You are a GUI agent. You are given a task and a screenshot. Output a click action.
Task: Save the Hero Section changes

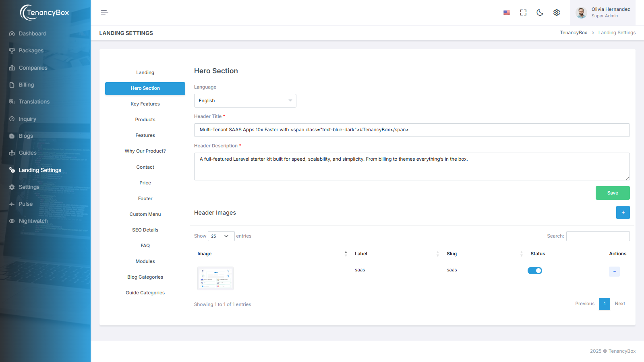[613, 193]
